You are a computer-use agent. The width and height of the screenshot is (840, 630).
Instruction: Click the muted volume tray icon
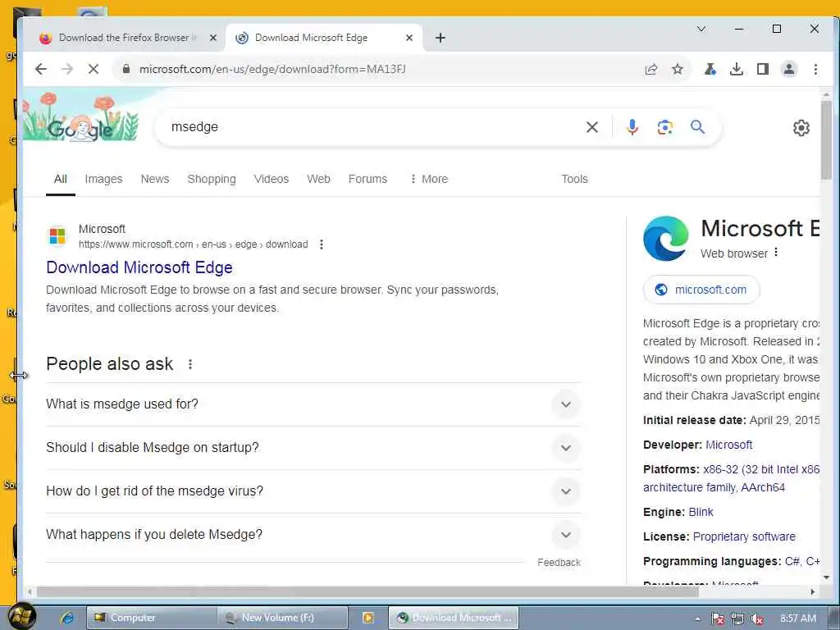(x=757, y=619)
